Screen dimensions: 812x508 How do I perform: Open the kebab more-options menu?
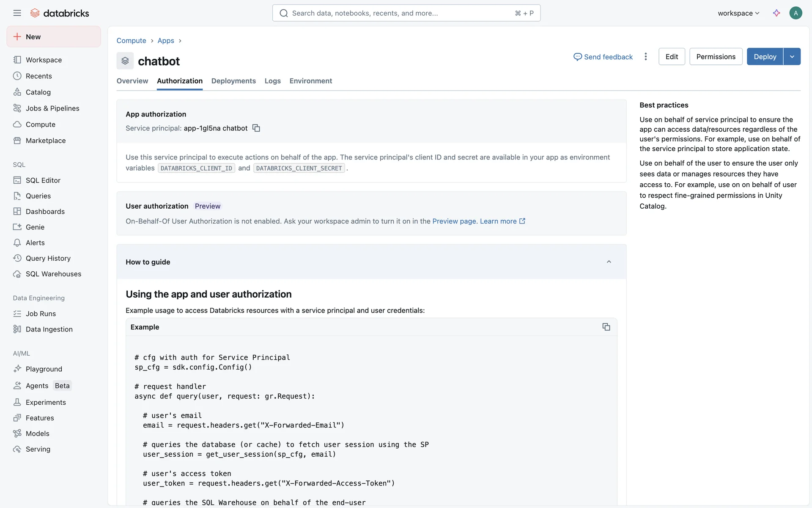click(x=645, y=57)
